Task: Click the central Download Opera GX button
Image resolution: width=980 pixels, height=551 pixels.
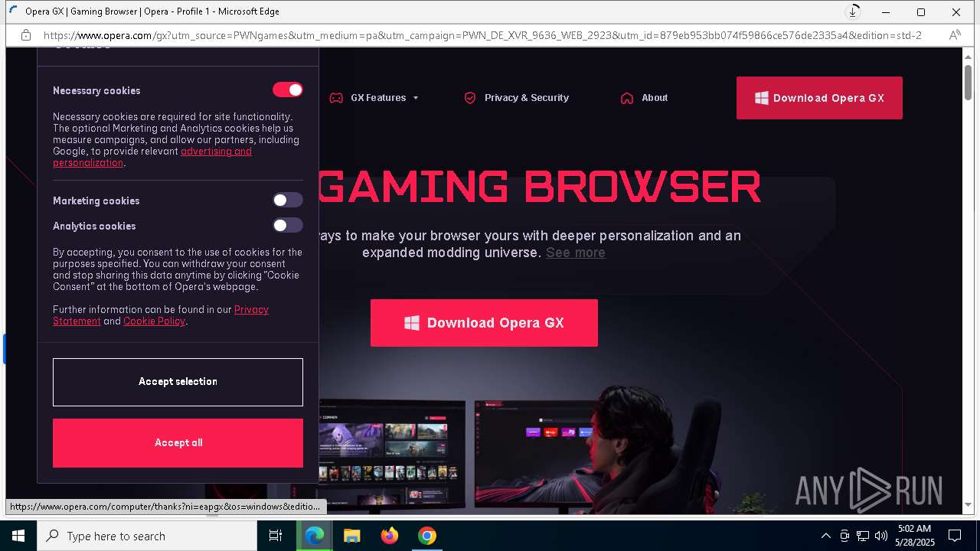Action: (x=484, y=323)
